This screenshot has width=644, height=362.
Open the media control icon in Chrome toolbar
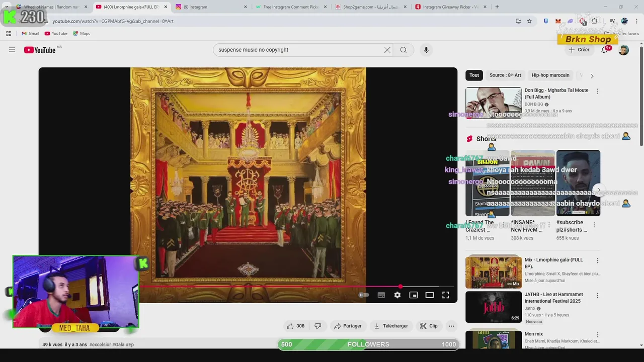pyautogui.click(x=612, y=21)
